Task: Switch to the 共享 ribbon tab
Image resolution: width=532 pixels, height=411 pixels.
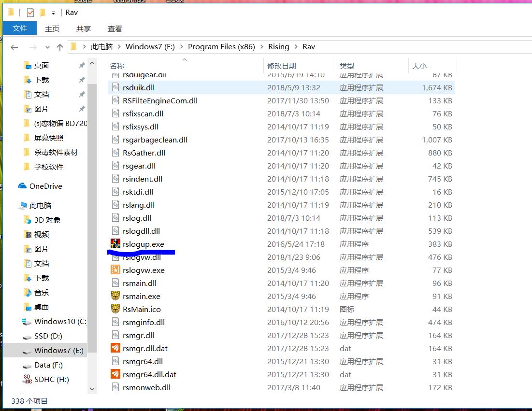Action: tap(84, 29)
